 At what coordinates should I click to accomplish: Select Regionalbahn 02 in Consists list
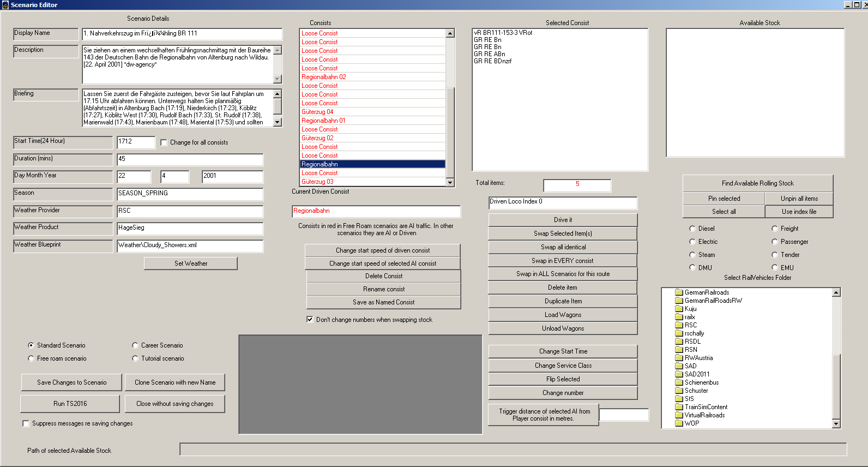coord(324,77)
